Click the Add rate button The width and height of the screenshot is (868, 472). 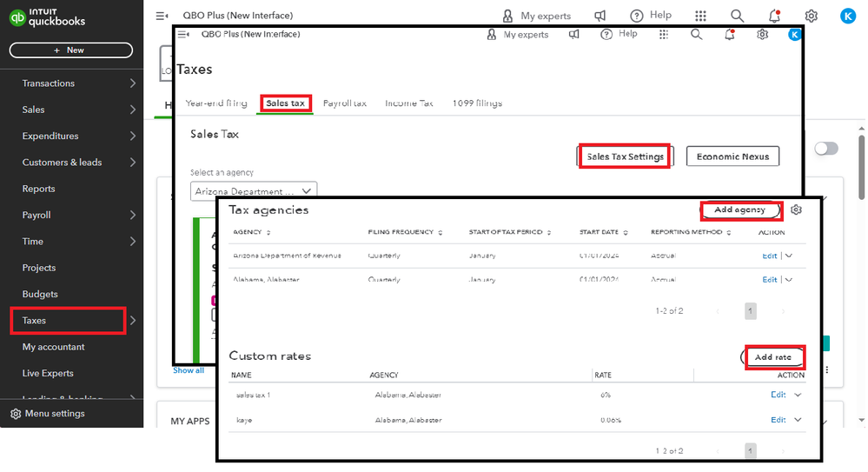coord(773,357)
